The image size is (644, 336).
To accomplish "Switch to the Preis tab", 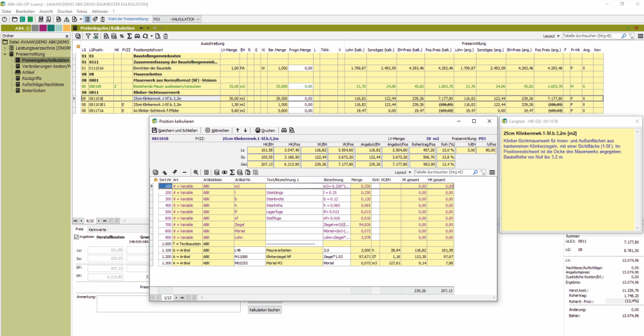I will (79, 229).
